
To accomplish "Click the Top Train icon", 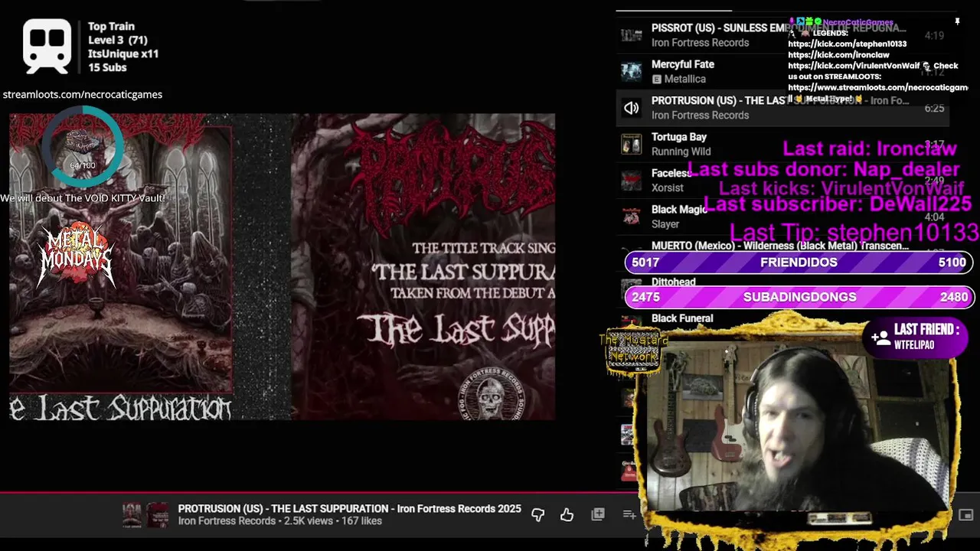I will tap(47, 47).
